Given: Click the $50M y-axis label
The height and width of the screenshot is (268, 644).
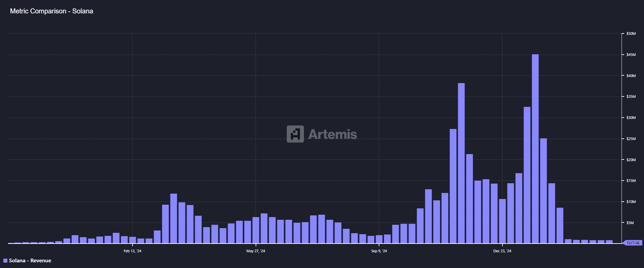Looking at the screenshot, I should 631,33.
